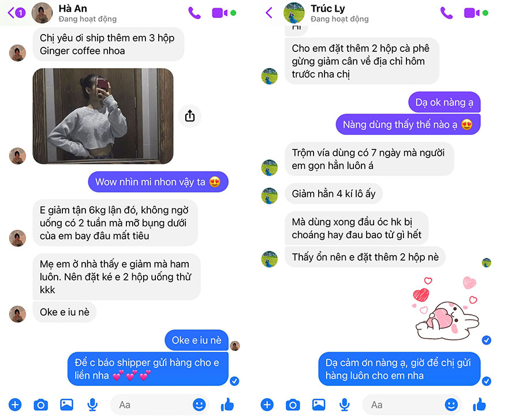
Task: Start video call with Trúc Ly
Action: point(472,13)
